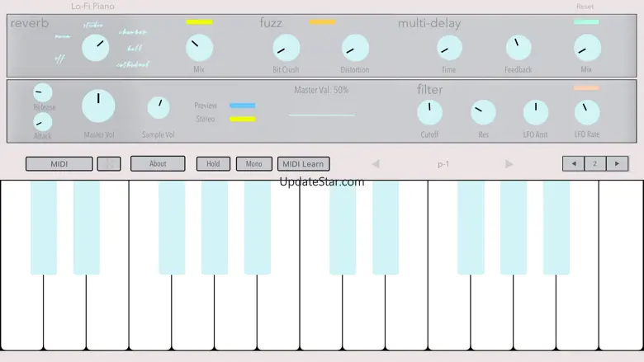Click the small unlabeled button beside MIDI
The image size is (644, 362).
[x=109, y=163]
